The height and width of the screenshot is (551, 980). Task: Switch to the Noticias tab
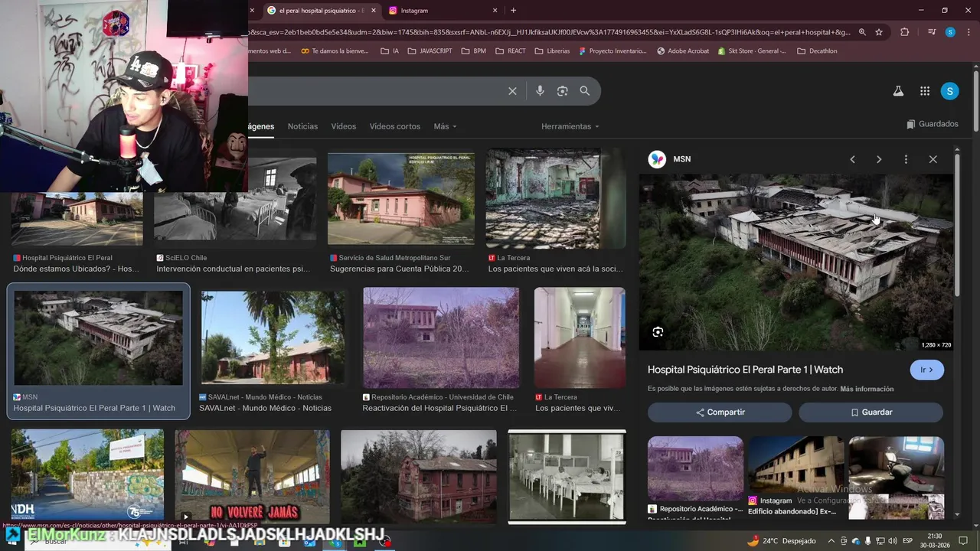[302, 126]
